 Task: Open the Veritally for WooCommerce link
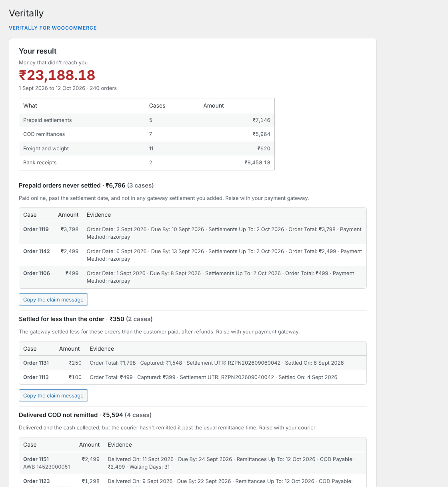point(53,28)
